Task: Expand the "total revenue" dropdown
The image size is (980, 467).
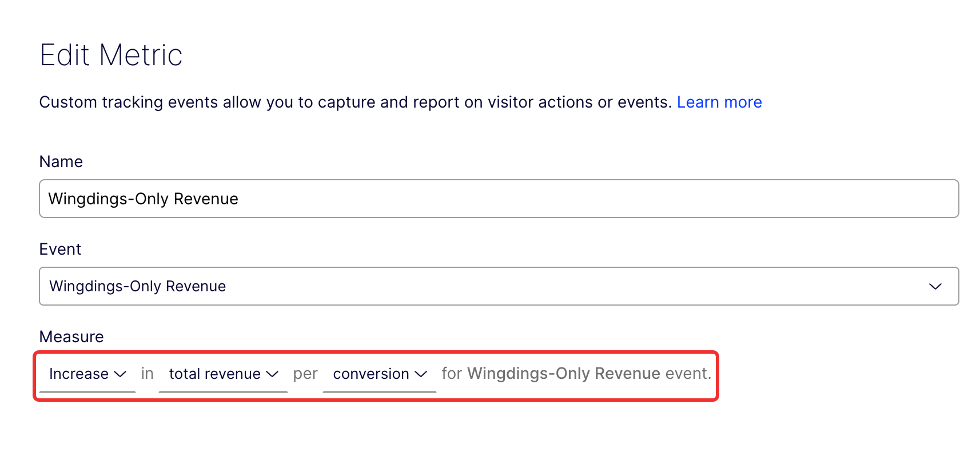Action: tap(214, 374)
